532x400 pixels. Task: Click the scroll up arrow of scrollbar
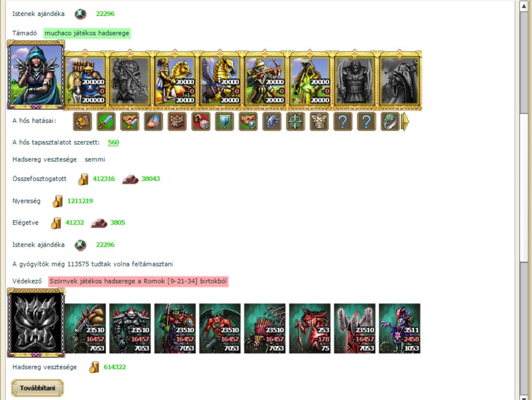(523, 6)
